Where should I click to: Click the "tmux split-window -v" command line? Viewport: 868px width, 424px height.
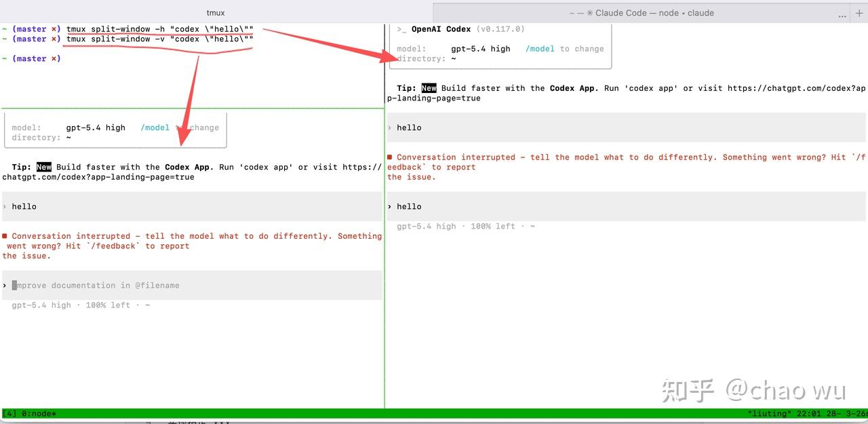pos(160,39)
